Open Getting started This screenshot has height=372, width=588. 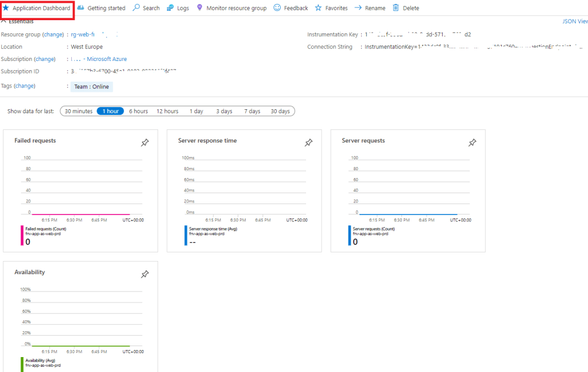tap(101, 8)
